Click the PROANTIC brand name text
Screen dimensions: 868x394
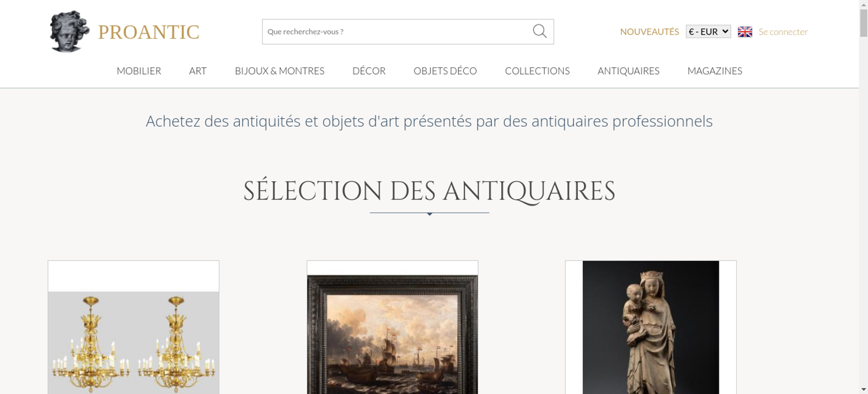(x=148, y=32)
